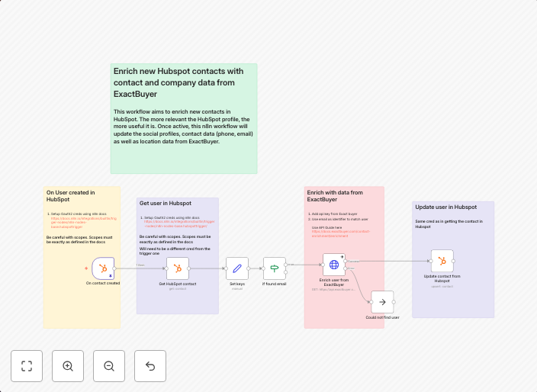Click the 'Could not find user' label
Viewport: 537px width, 392px height.
tap(383, 317)
